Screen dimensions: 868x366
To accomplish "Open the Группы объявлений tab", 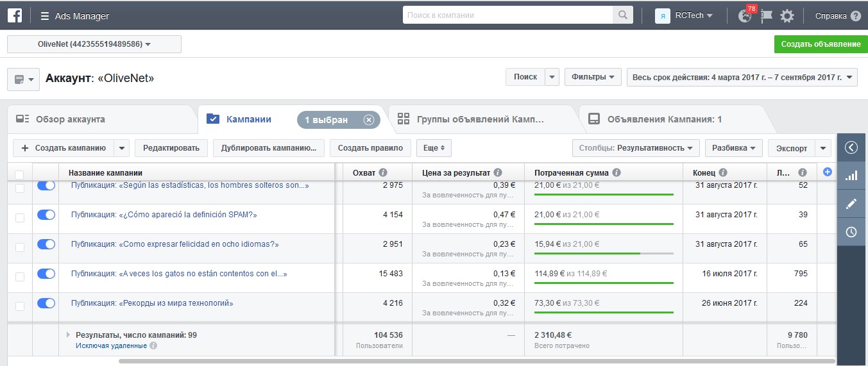I will point(480,119).
